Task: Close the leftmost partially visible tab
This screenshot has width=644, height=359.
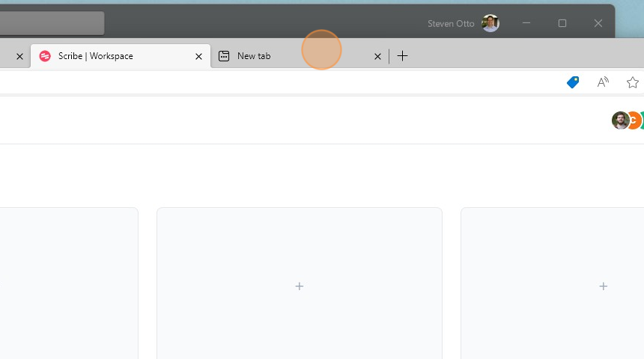Action: 19,56
